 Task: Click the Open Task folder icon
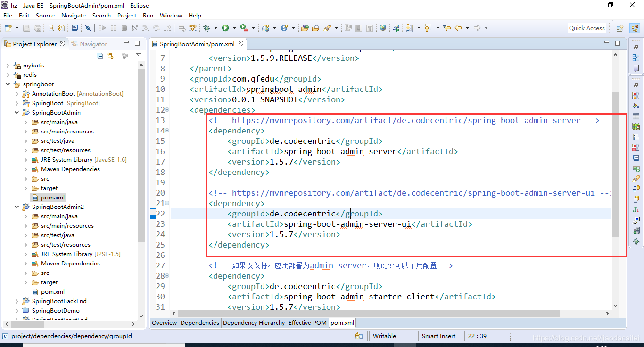pyautogui.click(x=315, y=28)
